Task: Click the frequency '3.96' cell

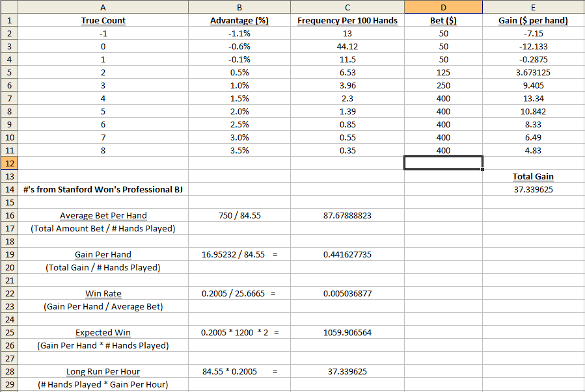Action: [347, 86]
